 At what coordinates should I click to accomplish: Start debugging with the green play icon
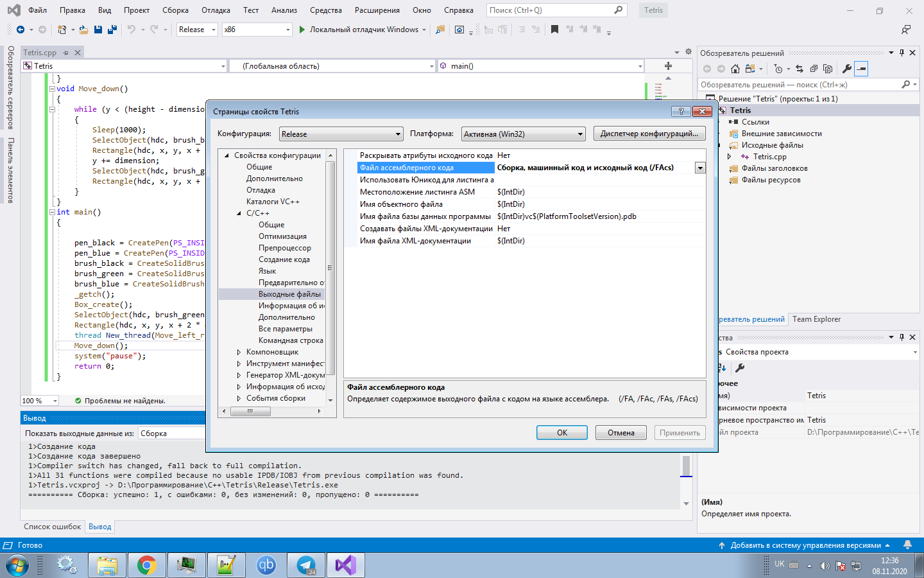[x=302, y=30]
